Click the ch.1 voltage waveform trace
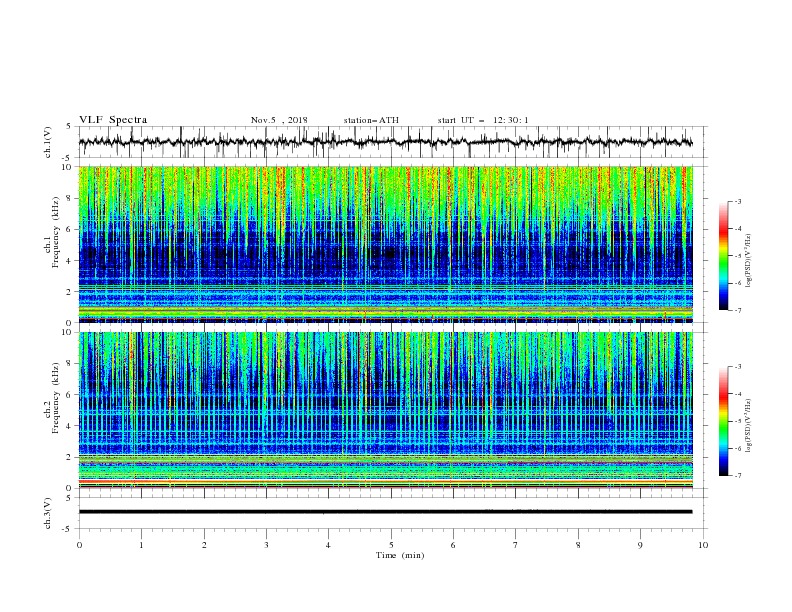This screenshot has width=792, height=612. pyautogui.click(x=385, y=142)
